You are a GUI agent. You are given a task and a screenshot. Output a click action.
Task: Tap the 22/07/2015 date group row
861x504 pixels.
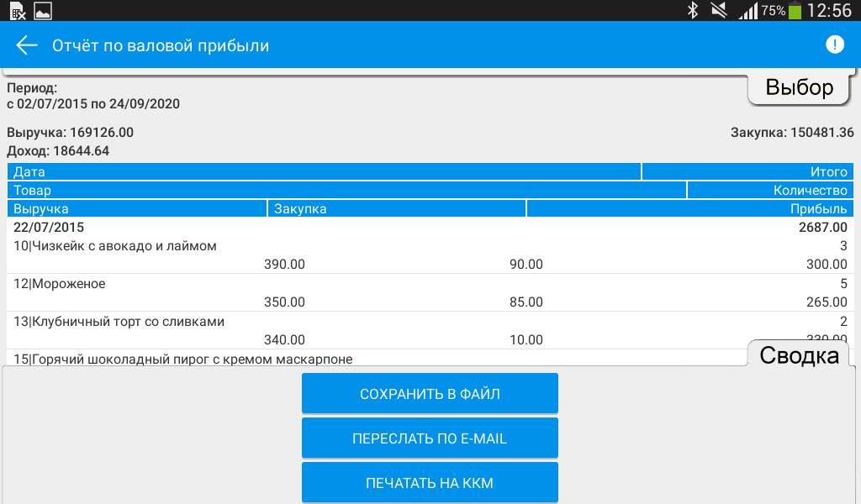pyautogui.click(x=429, y=228)
